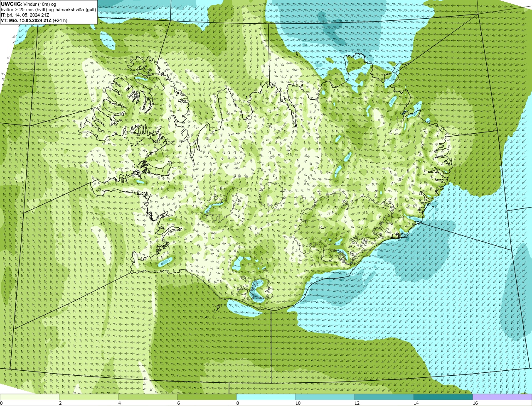Click the legend value "0"
532x406 pixels.
tap(1, 403)
